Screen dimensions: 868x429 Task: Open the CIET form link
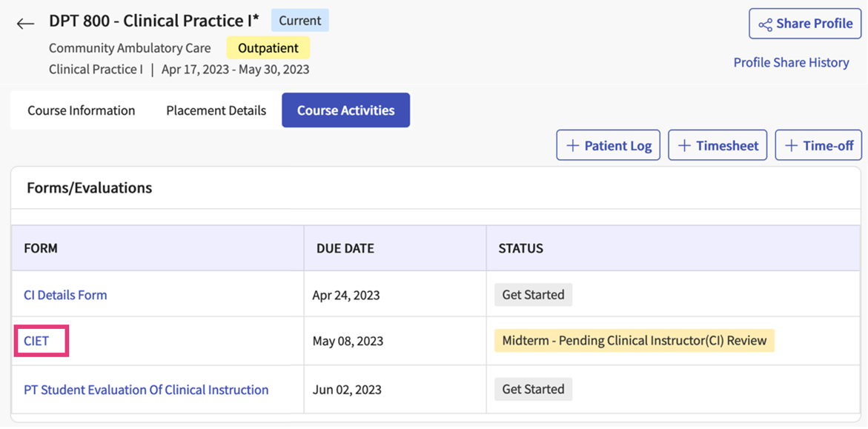point(36,341)
